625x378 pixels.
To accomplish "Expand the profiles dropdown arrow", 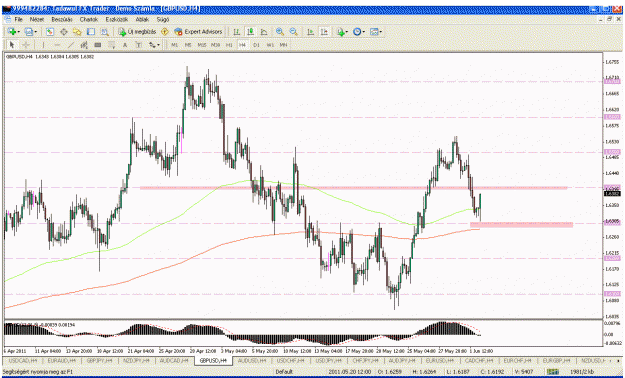I will (x=35, y=32).
